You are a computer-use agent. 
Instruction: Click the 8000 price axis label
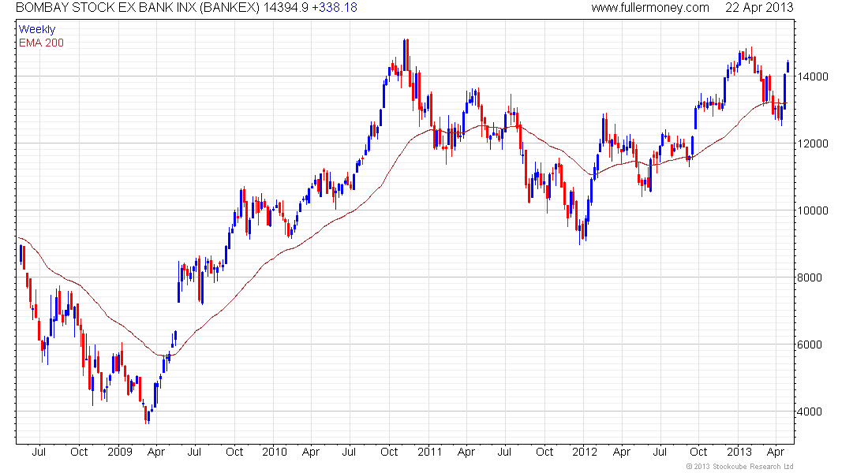810,277
